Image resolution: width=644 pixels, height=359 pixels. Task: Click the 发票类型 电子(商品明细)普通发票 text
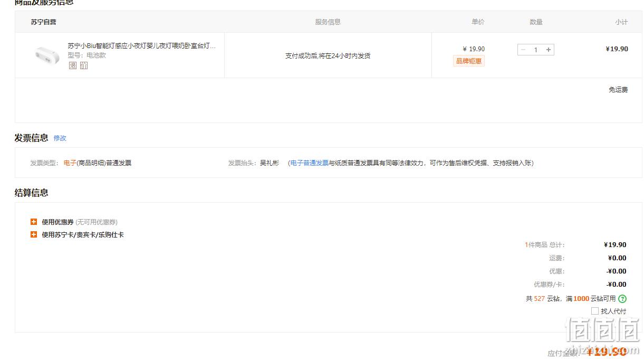click(98, 163)
